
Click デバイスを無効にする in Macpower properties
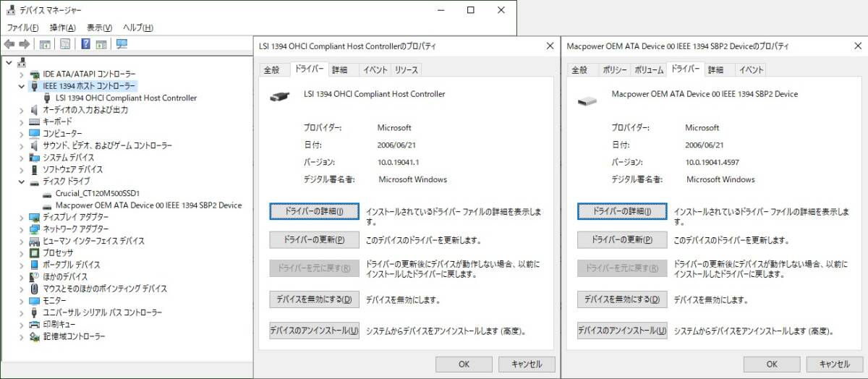coord(622,299)
